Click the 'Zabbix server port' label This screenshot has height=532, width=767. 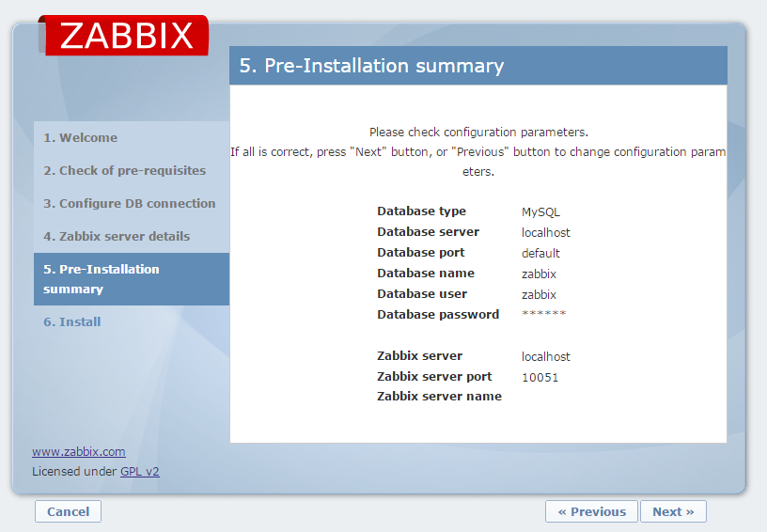point(434,377)
